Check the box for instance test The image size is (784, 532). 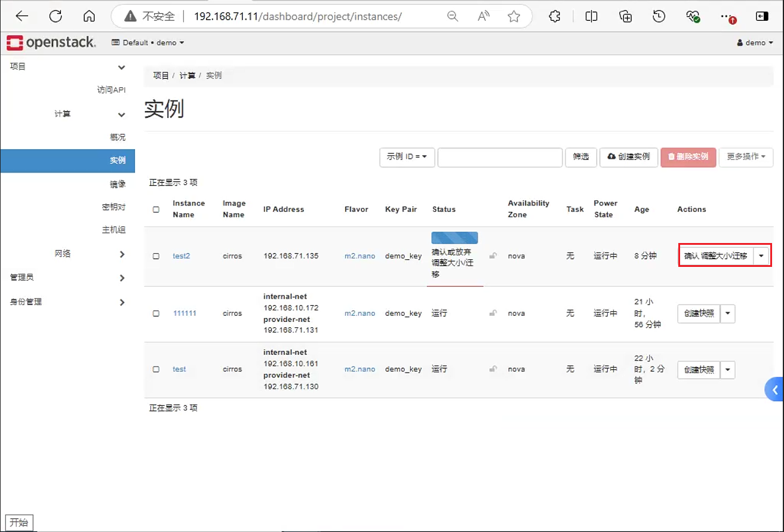pyautogui.click(x=156, y=369)
